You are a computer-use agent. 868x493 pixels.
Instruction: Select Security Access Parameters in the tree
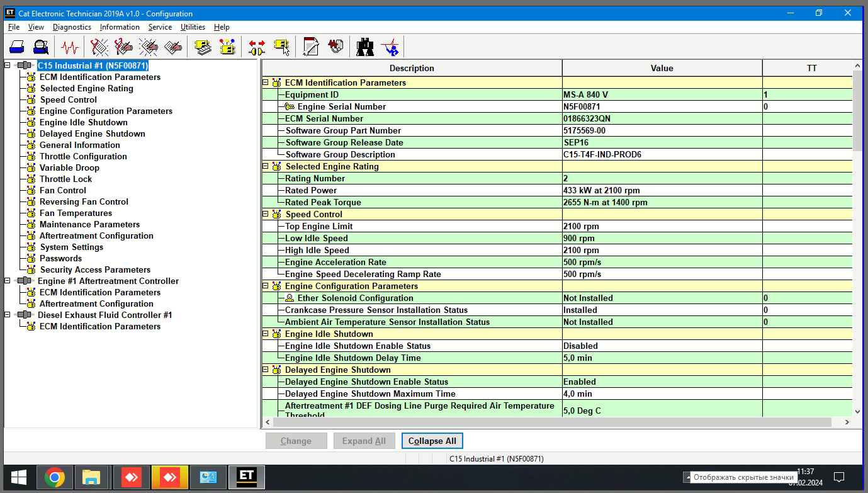(x=95, y=269)
